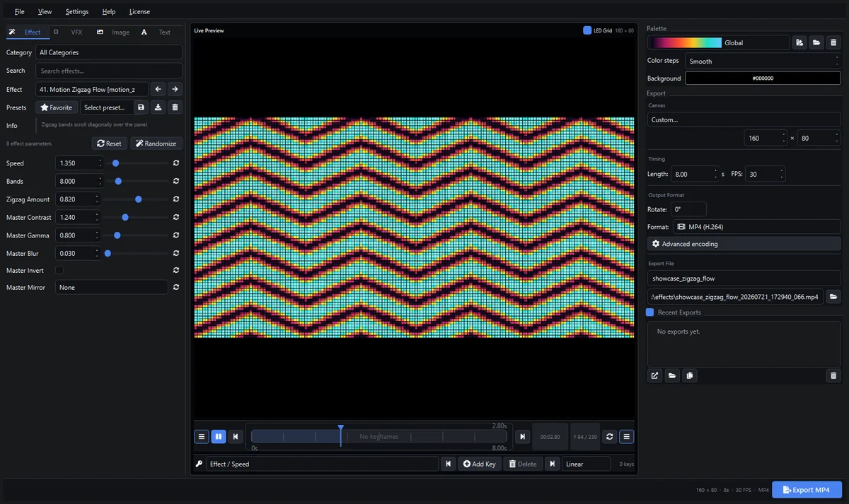Switch to the VFX tab
The width and height of the screenshot is (849, 504).
tap(71, 32)
